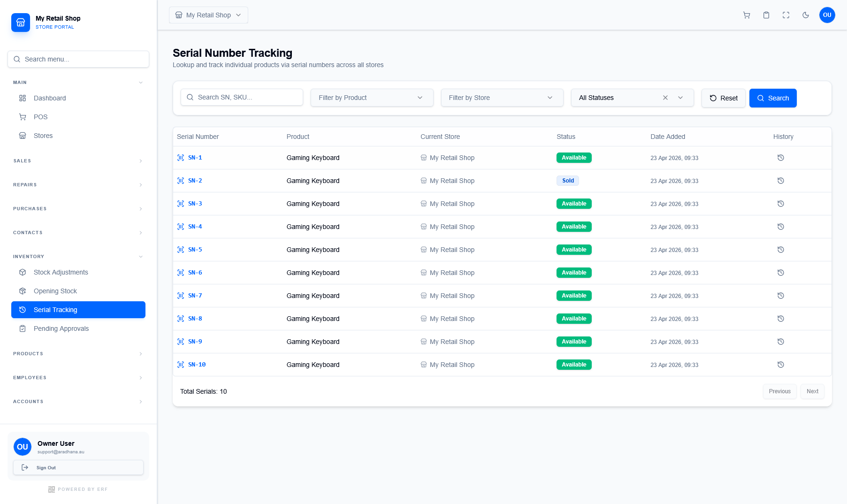Click the Reset filters button
The width and height of the screenshot is (847, 504).
(x=723, y=98)
